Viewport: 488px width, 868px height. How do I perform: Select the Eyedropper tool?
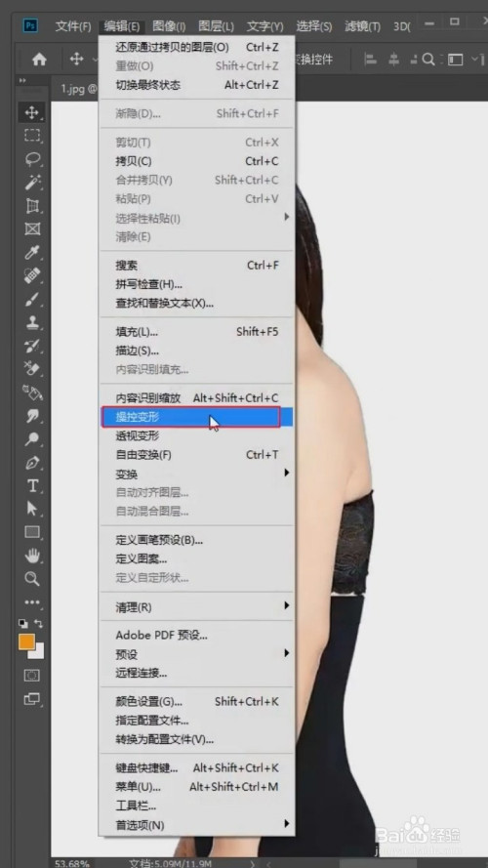click(32, 253)
